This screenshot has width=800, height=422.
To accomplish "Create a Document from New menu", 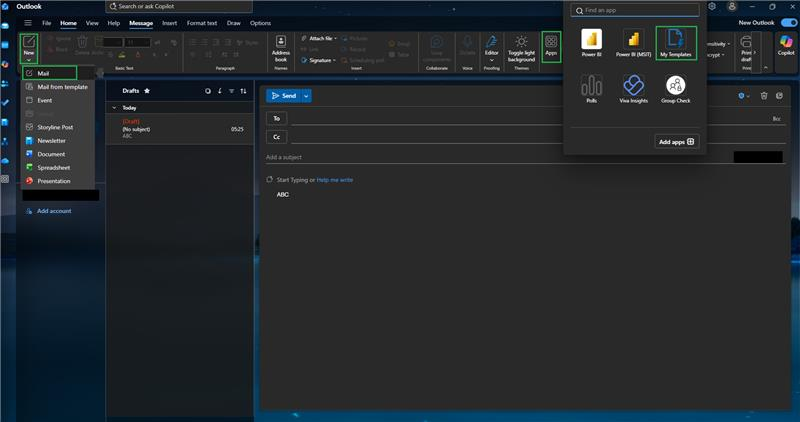I will (x=58, y=154).
